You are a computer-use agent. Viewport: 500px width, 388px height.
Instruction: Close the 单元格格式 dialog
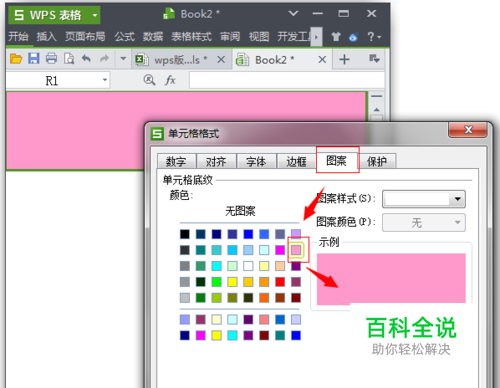coord(468,130)
